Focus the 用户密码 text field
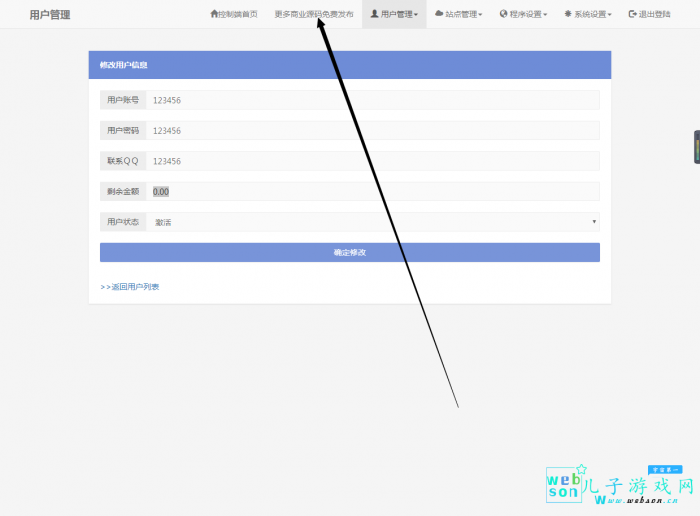Viewport: 700px width, 516px height. point(372,131)
